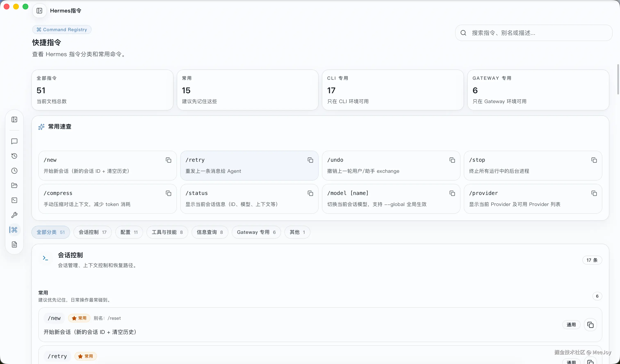Click the /undo quick reference card

[x=384, y=166]
